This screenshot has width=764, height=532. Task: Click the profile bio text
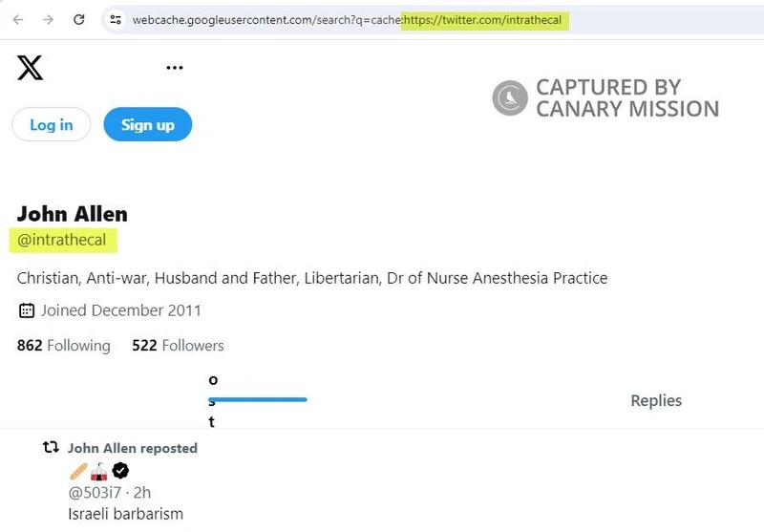(x=312, y=278)
